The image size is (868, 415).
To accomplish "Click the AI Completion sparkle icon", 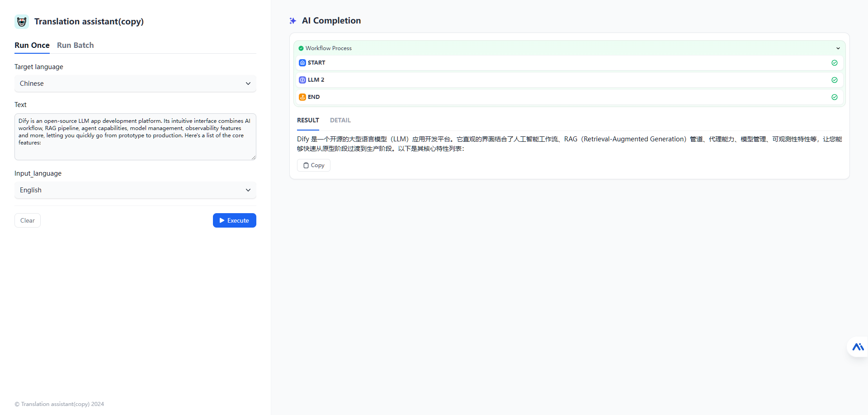I will tap(293, 21).
